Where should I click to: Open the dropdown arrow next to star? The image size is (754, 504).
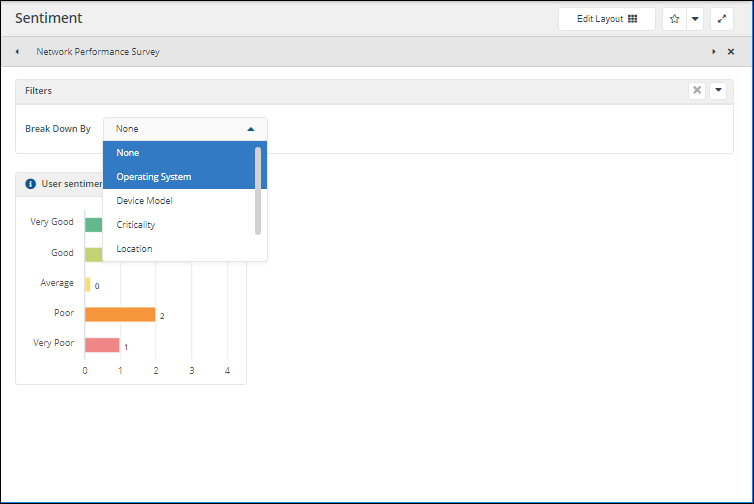point(694,19)
